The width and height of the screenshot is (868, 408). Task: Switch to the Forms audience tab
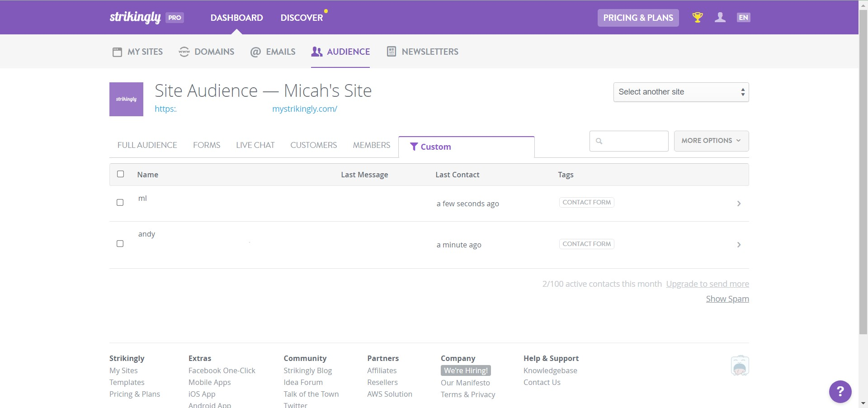207,145
